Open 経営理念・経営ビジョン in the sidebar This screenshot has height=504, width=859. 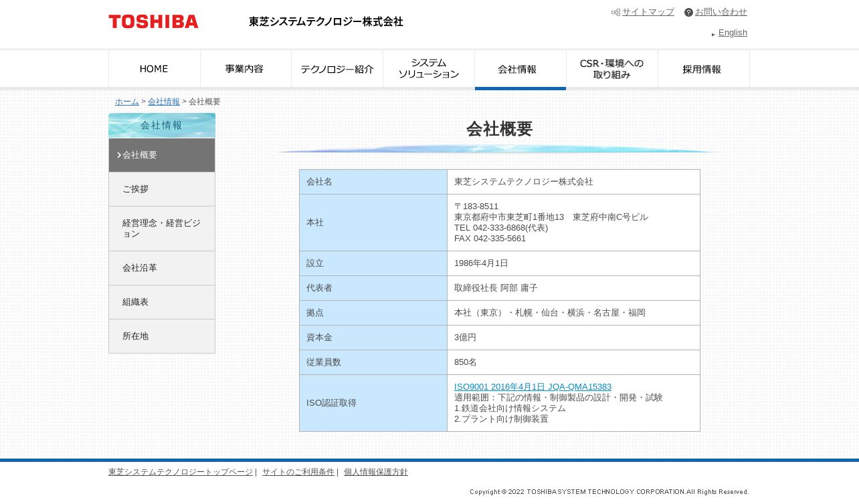162,229
